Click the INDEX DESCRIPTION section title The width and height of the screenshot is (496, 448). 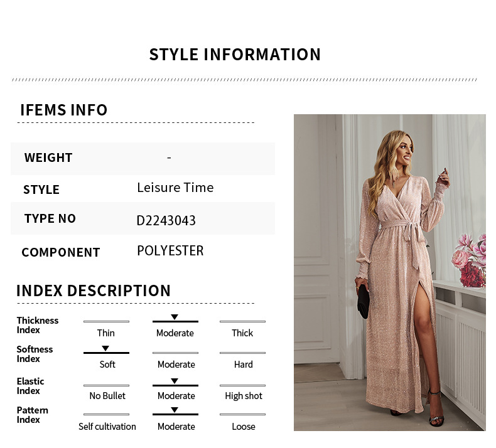94,291
